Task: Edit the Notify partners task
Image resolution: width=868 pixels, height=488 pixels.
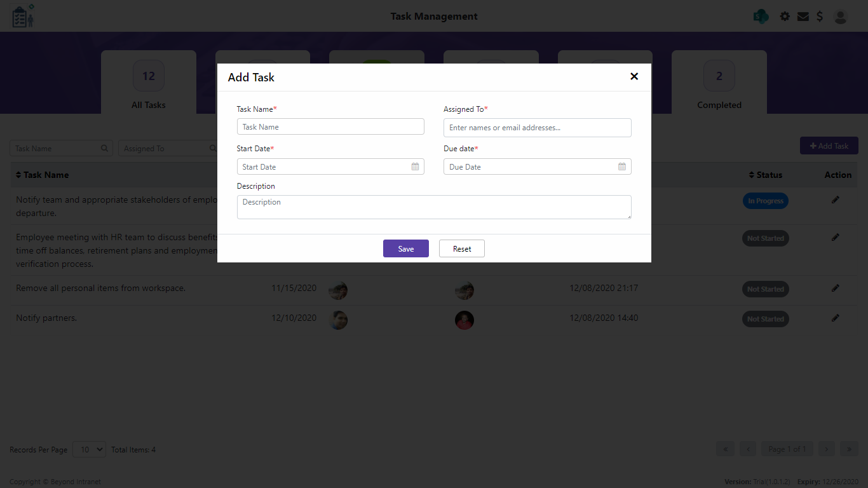Action: point(835,318)
